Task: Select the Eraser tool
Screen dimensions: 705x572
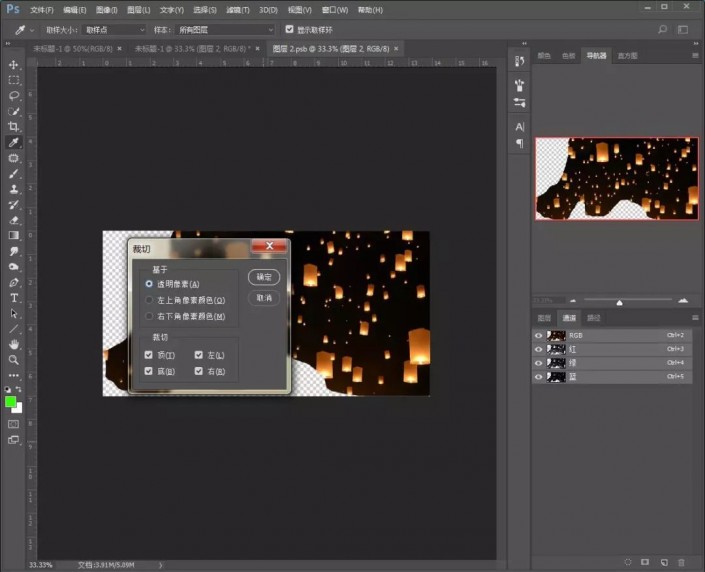Action: (x=13, y=220)
